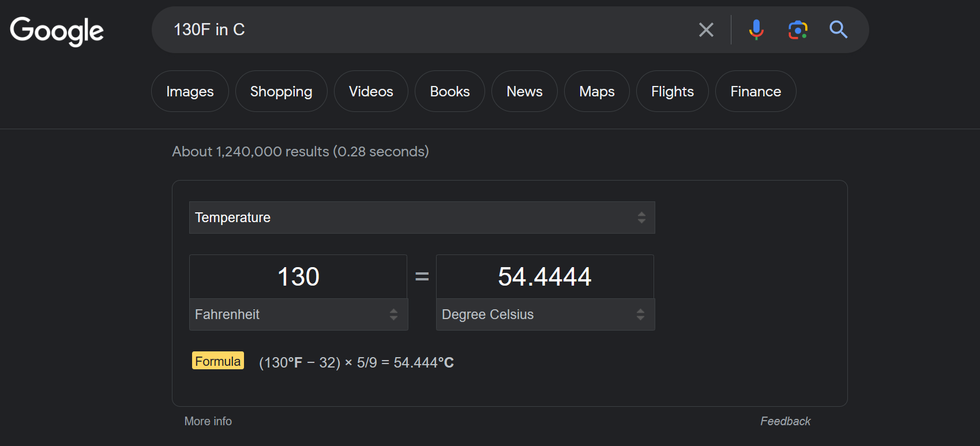The height and width of the screenshot is (446, 980).
Task: Open the Videos results tab
Action: [x=371, y=91]
